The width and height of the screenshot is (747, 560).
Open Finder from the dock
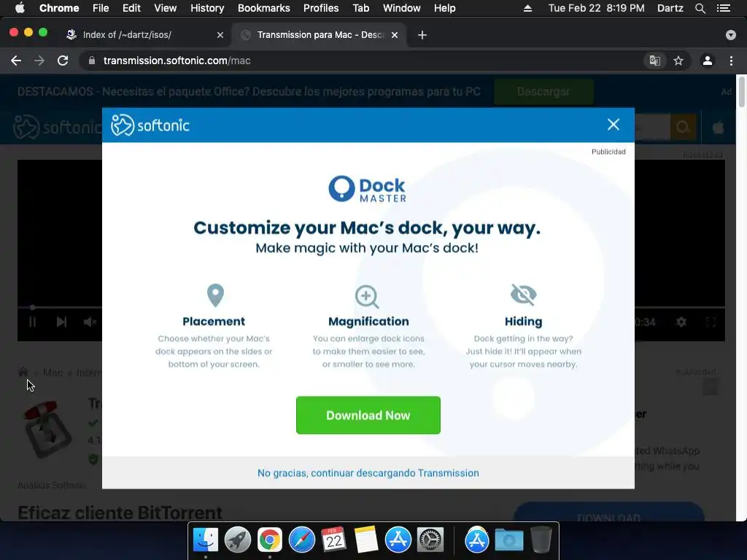205,540
